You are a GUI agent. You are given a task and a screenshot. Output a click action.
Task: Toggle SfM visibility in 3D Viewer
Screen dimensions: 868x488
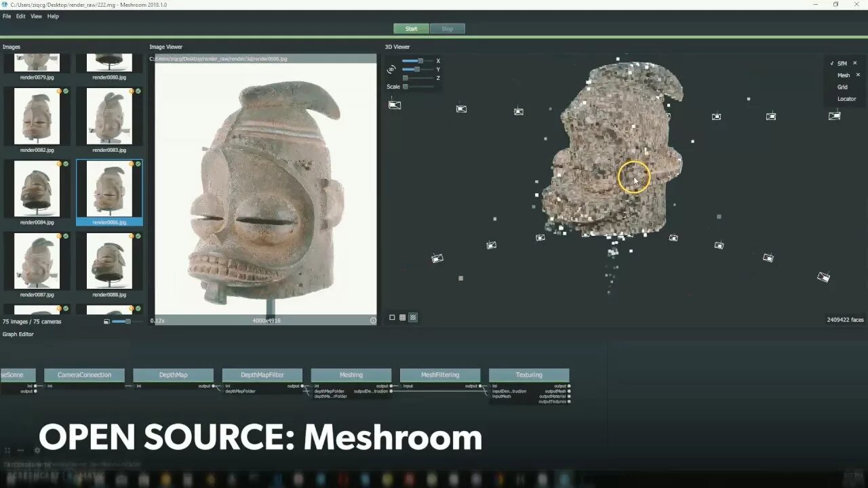coord(842,64)
